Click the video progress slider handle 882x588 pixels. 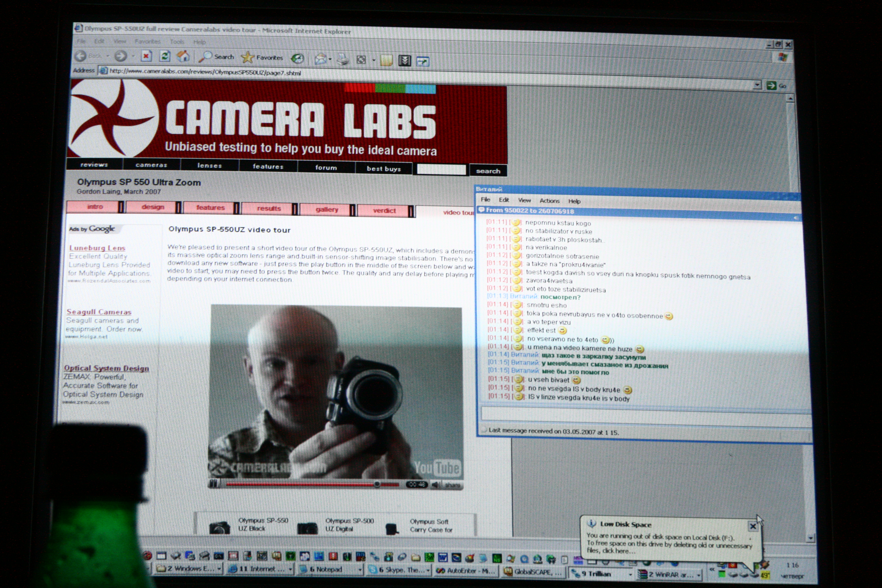click(x=377, y=484)
